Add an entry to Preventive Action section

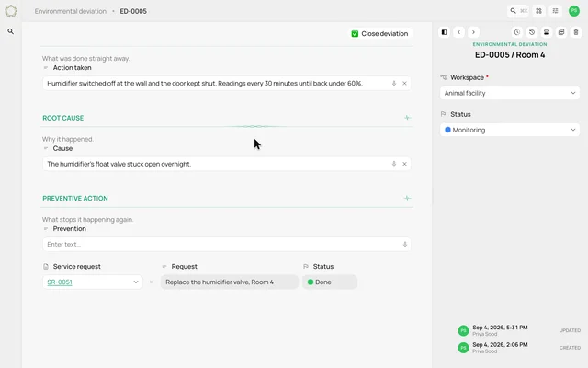(407, 199)
